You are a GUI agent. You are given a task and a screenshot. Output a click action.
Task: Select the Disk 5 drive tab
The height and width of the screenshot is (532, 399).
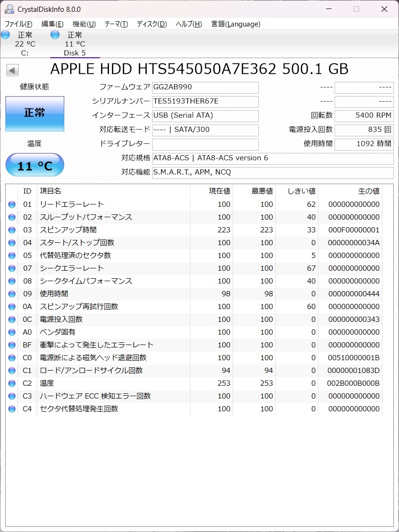(x=75, y=44)
